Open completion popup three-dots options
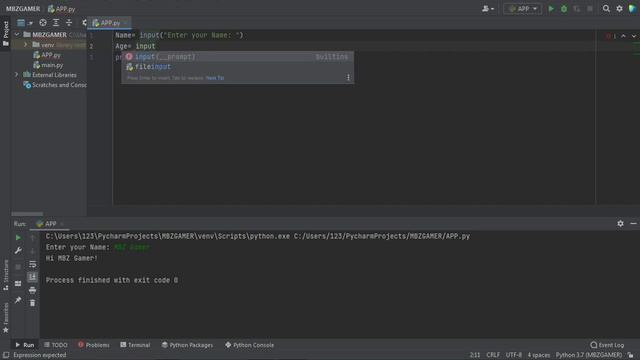Viewport: 640px width, 360px height. [348, 78]
